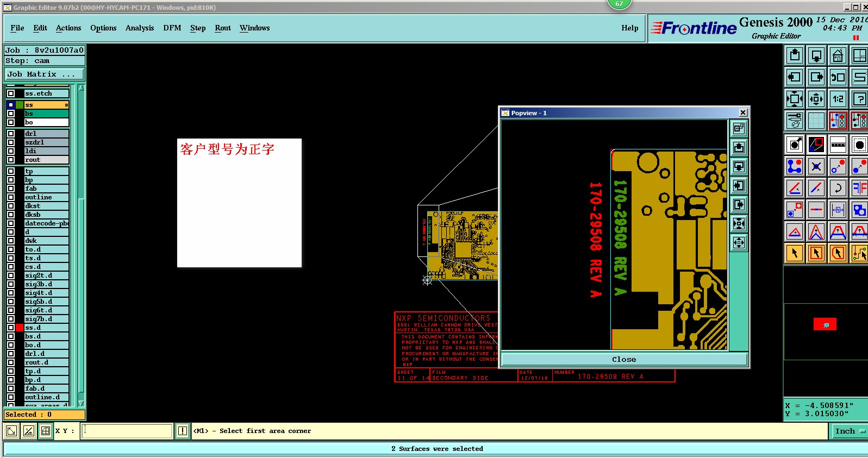Select the sig7b.d layer name
868x458 pixels.
tap(46, 319)
